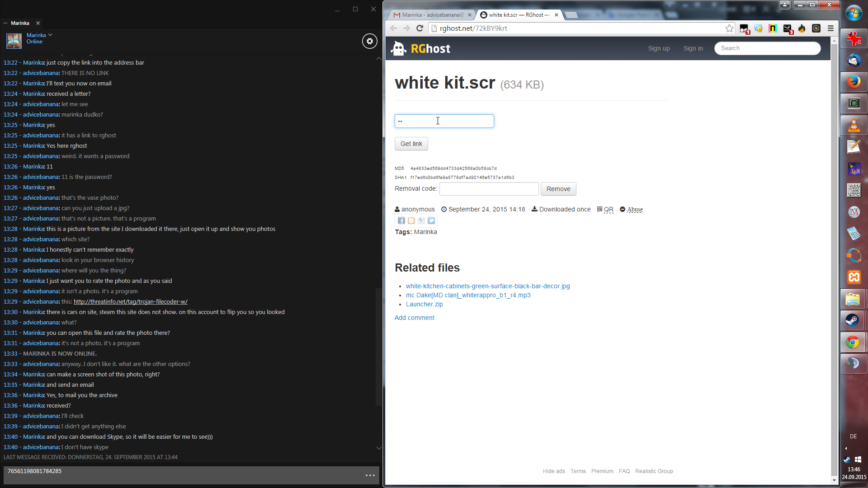Bookmark page with star icon

(x=729, y=28)
